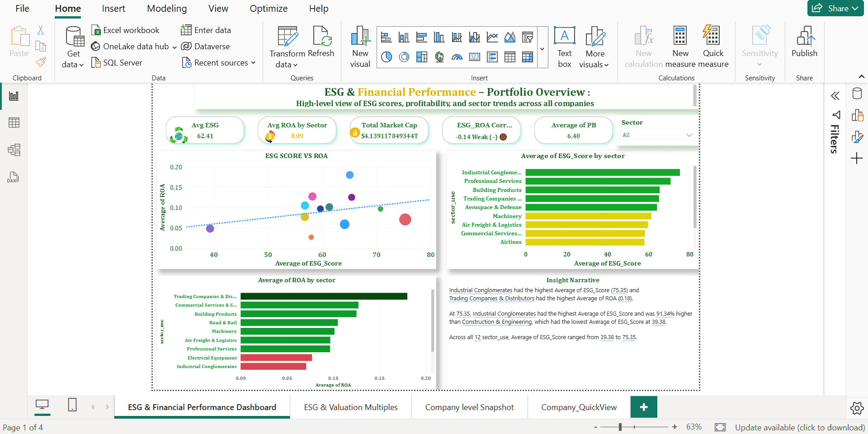The height and width of the screenshot is (434, 868).
Task: Click the Format painter icon
Action: tap(41, 62)
